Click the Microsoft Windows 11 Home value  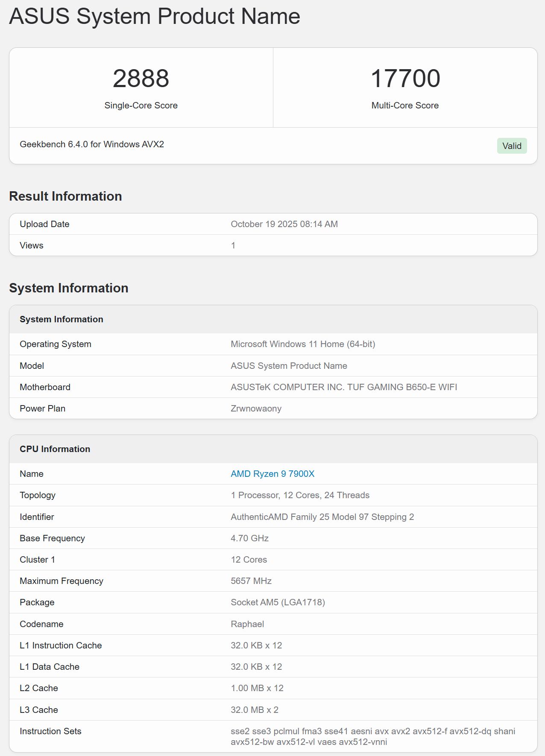click(303, 344)
